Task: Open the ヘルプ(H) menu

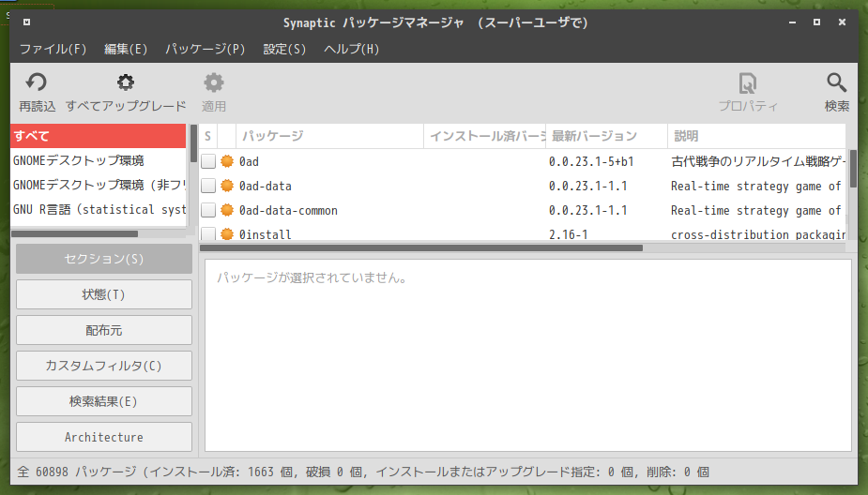Action: 352,50
